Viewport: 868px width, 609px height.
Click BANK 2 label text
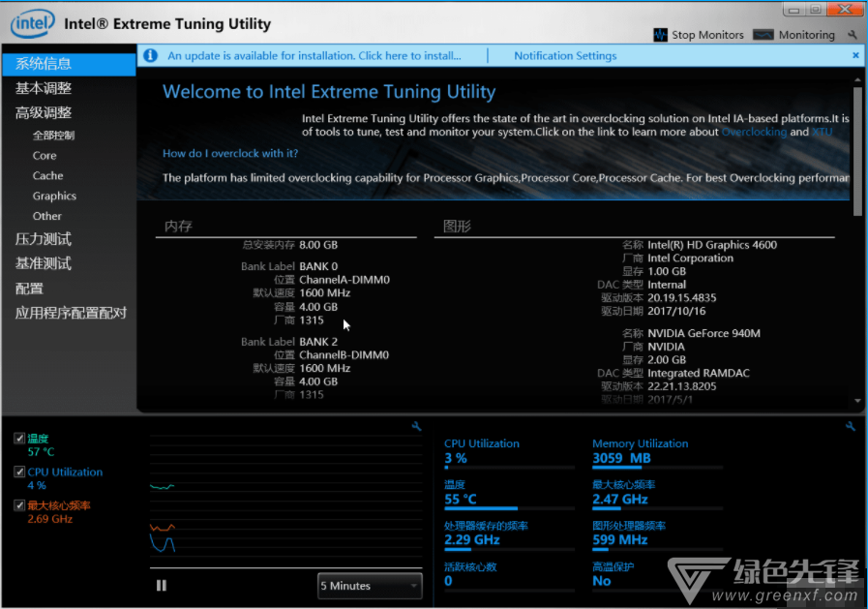pyautogui.click(x=318, y=342)
